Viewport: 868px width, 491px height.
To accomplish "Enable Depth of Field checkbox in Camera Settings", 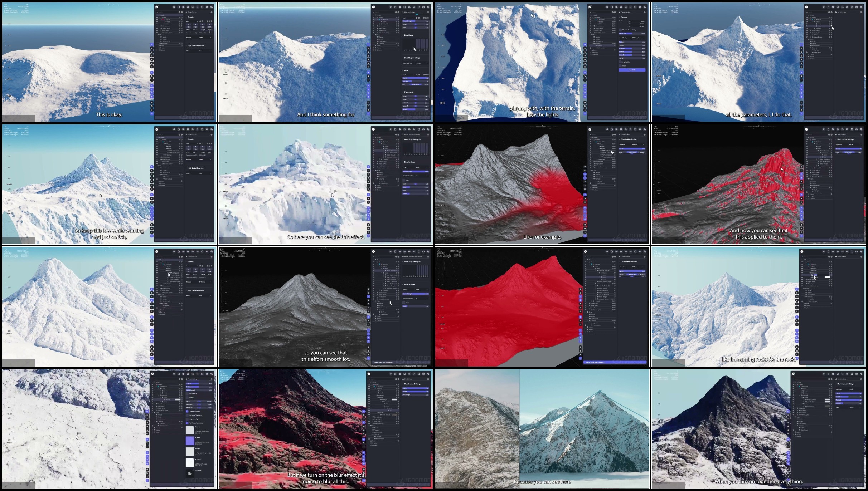I will point(620,62).
